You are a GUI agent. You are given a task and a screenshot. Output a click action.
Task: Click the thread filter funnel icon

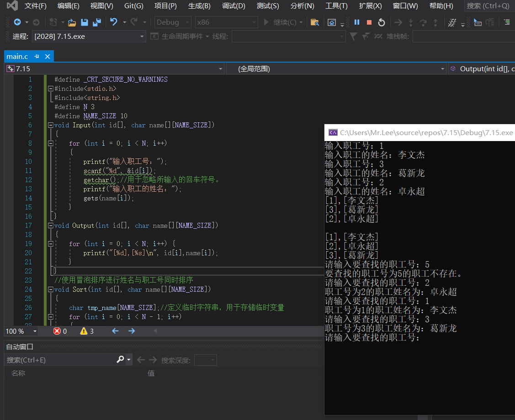point(353,36)
